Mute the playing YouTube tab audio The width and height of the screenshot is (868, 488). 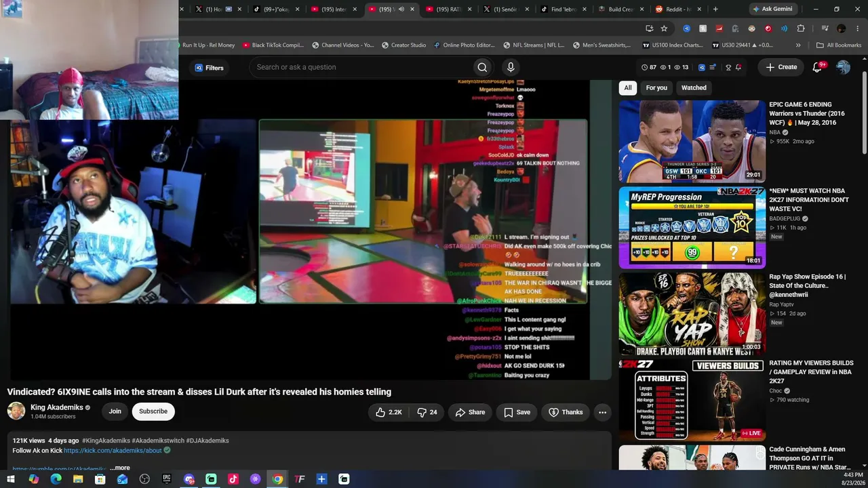coord(401,9)
